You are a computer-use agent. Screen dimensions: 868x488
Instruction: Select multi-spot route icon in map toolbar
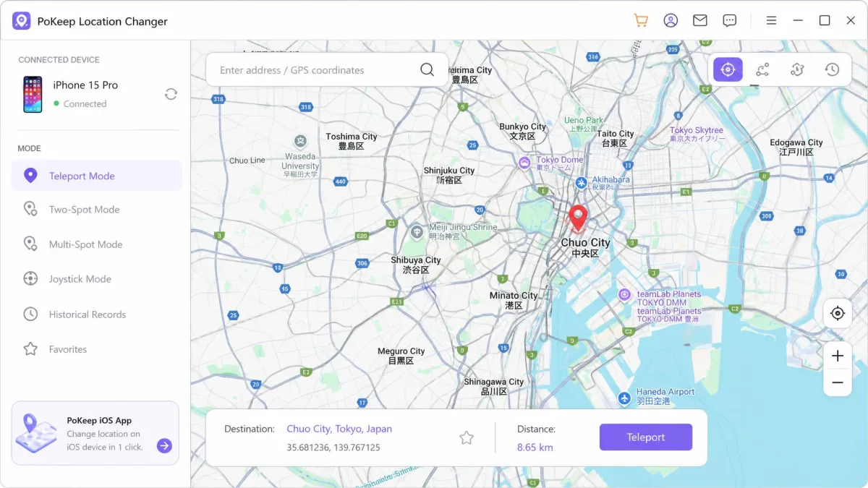(x=797, y=69)
